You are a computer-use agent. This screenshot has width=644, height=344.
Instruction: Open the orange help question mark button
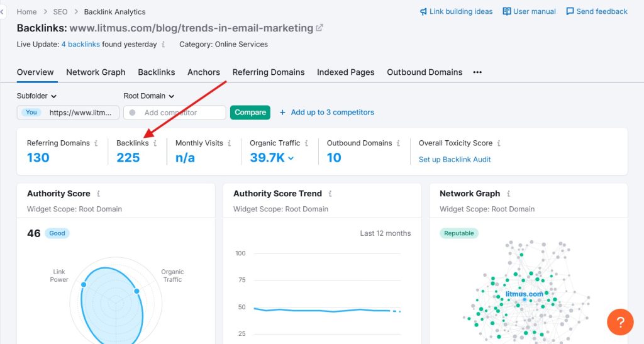pyautogui.click(x=620, y=322)
